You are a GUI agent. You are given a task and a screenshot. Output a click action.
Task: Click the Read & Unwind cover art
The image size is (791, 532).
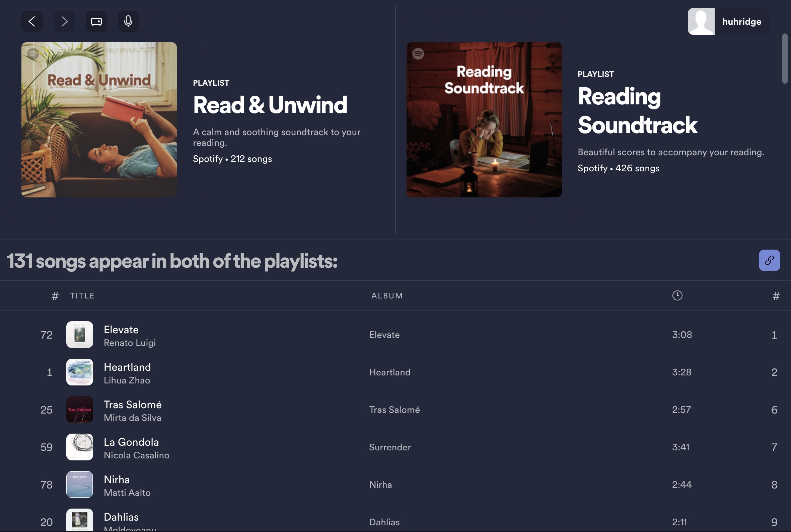click(99, 119)
